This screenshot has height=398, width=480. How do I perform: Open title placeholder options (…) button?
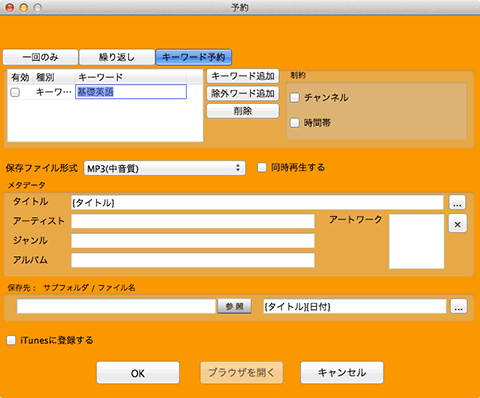pos(457,203)
